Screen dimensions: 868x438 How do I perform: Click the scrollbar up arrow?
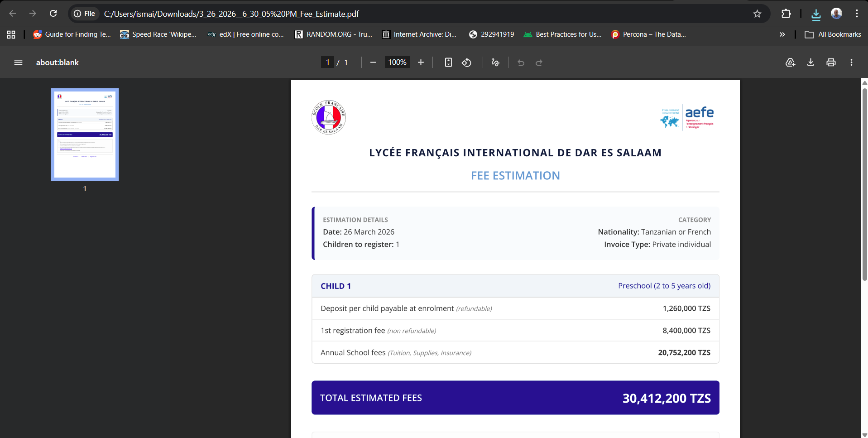(864, 82)
